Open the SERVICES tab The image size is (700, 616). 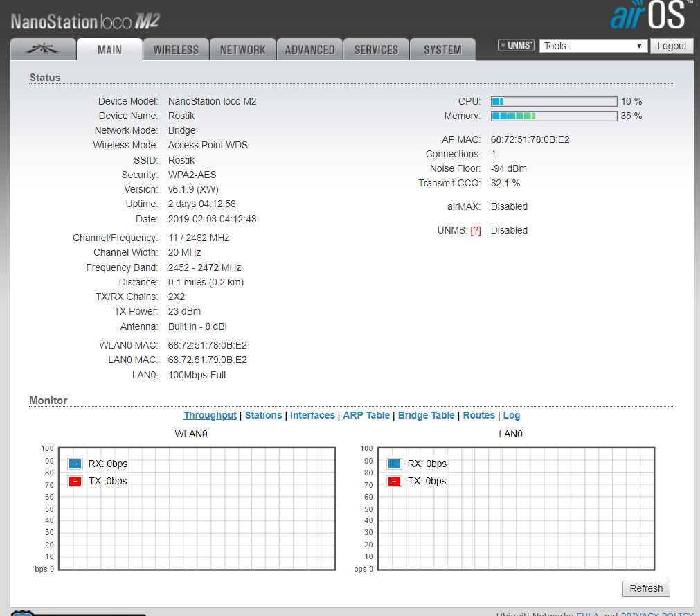pyautogui.click(x=377, y=49)
